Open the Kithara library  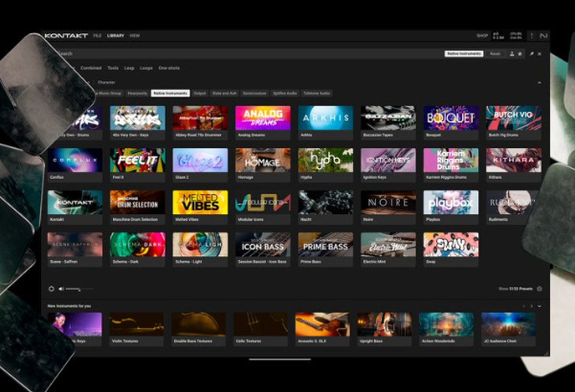[513, 164]
